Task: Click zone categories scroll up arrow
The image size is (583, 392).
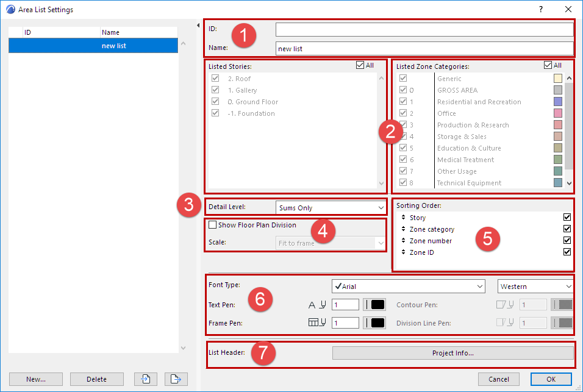Action: coord(569,78)
